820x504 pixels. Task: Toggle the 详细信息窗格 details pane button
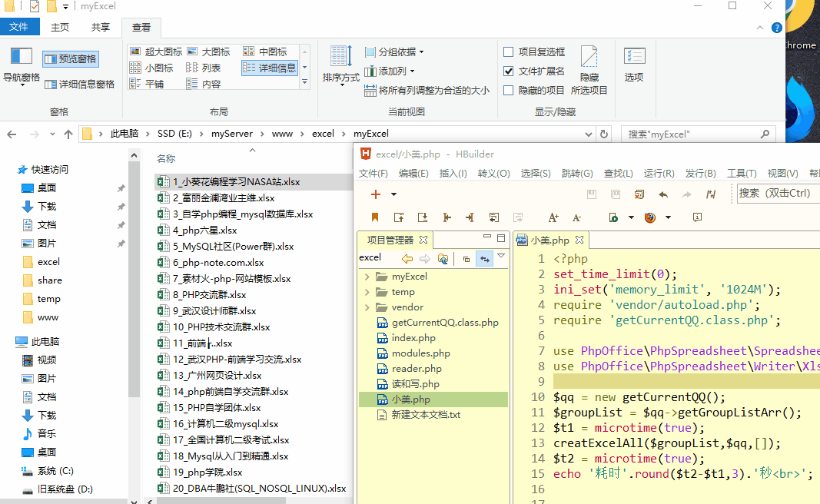(79, 85)
